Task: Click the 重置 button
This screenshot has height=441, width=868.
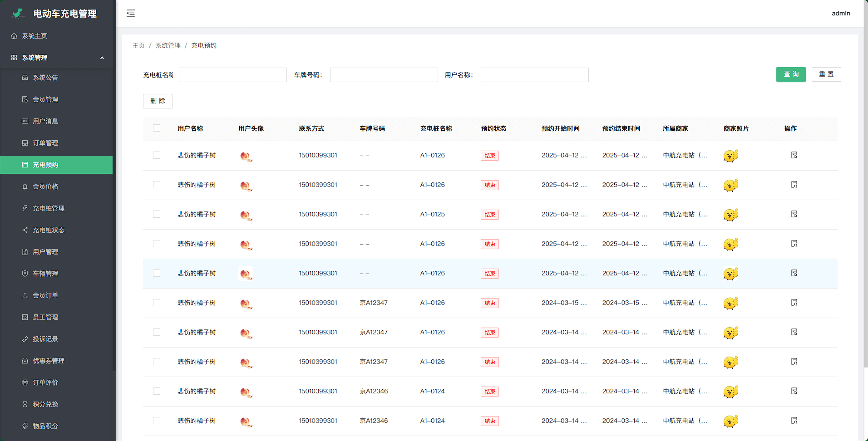Action: pyautogui.click(x=826, y=74)
